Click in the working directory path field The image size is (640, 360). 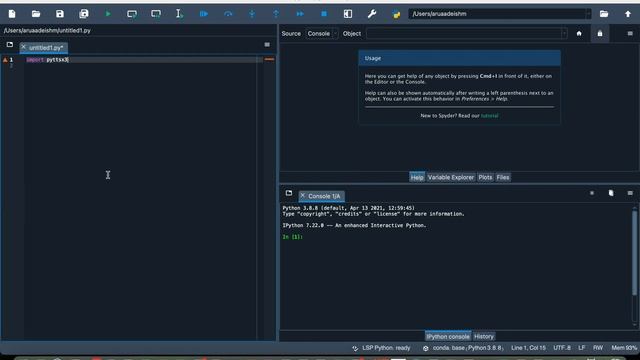tap(497, 14)
